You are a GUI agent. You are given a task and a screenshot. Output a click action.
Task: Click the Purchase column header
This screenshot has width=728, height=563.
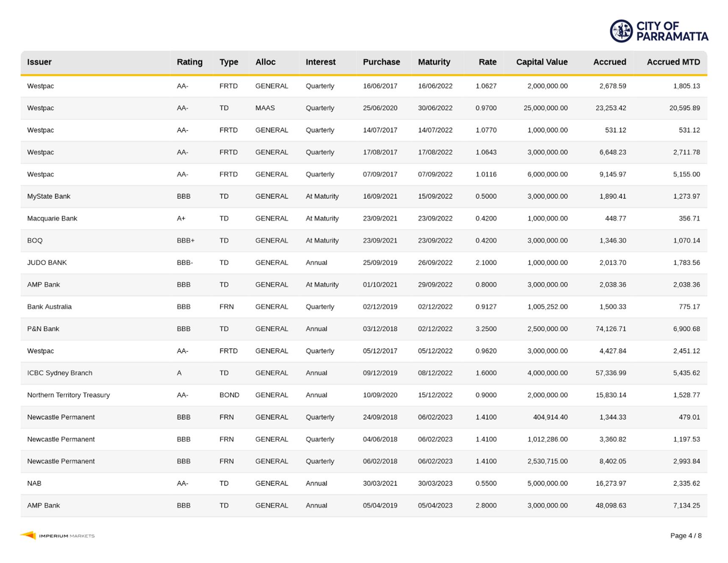coord(382,62)
